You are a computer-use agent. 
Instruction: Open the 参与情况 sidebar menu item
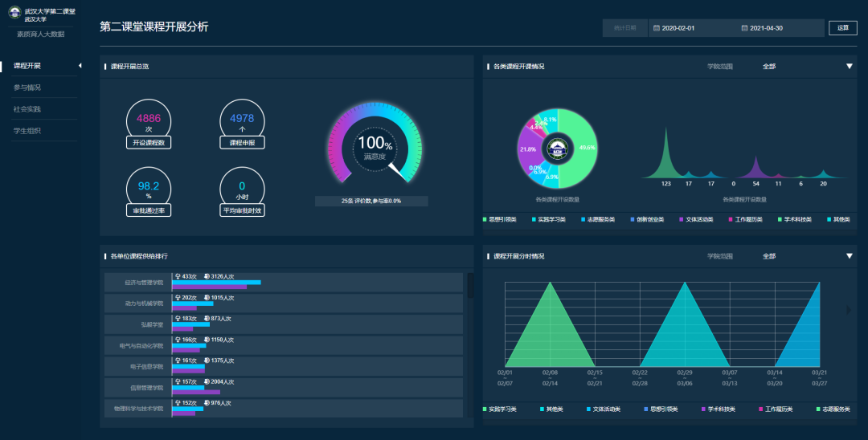point(27,87)
